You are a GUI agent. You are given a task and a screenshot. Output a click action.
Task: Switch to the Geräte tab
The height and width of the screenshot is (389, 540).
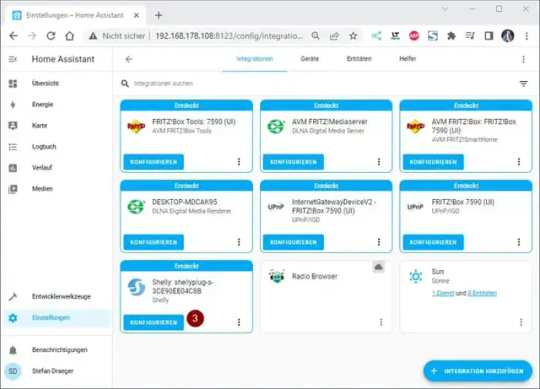(309, 59)
